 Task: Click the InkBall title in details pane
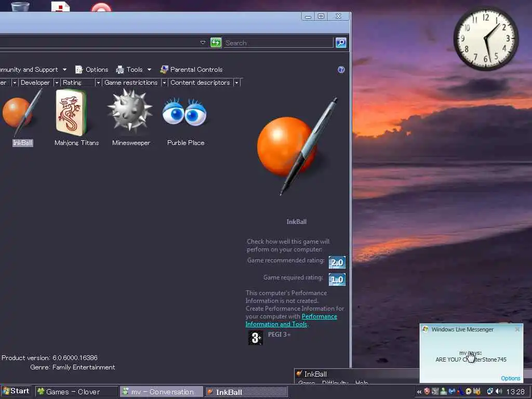click(297, 221)
